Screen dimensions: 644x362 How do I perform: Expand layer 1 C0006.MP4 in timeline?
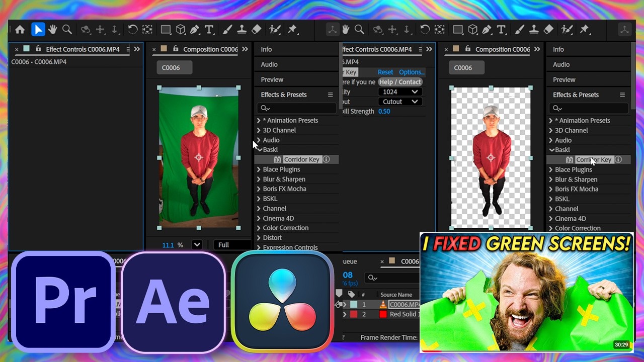(x=345, y=305)
